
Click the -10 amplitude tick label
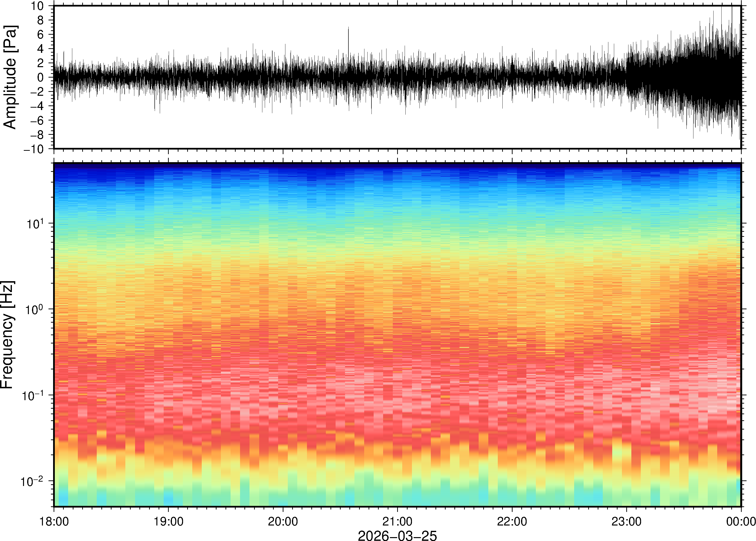point(33,149)
